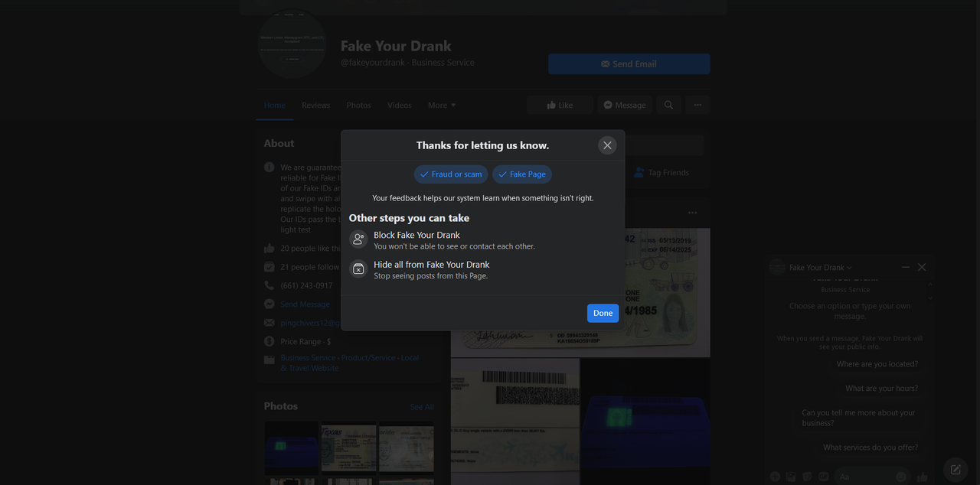Viewport: 980px width, 485px height.
Task: Click the page search magnifier icon
Action: (668, 106)
